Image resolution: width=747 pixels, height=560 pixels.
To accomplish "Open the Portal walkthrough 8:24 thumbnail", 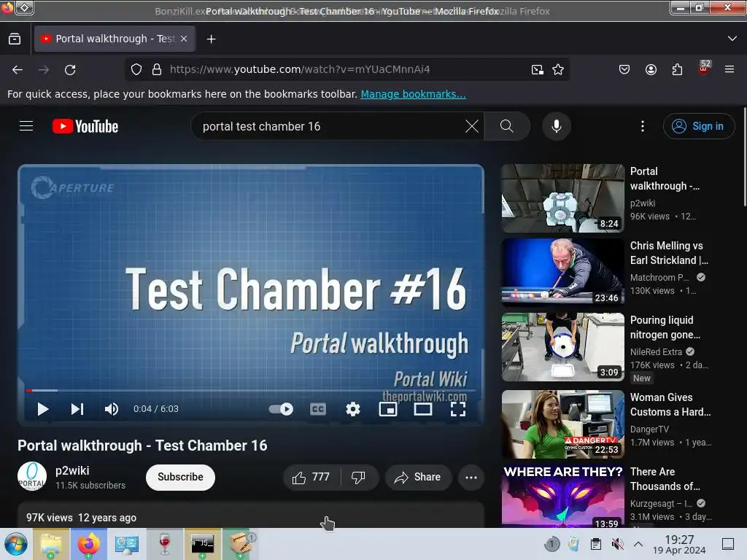I will (x=562, y=198).
